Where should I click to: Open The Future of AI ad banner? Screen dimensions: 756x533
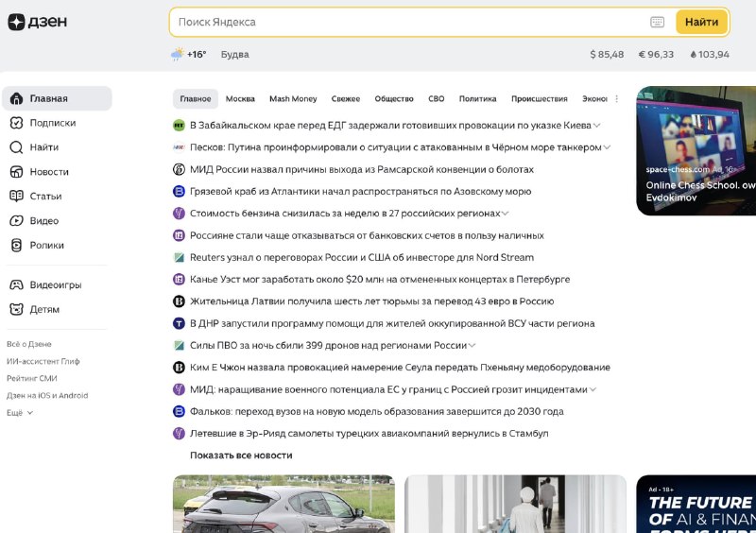coord(696,504)
